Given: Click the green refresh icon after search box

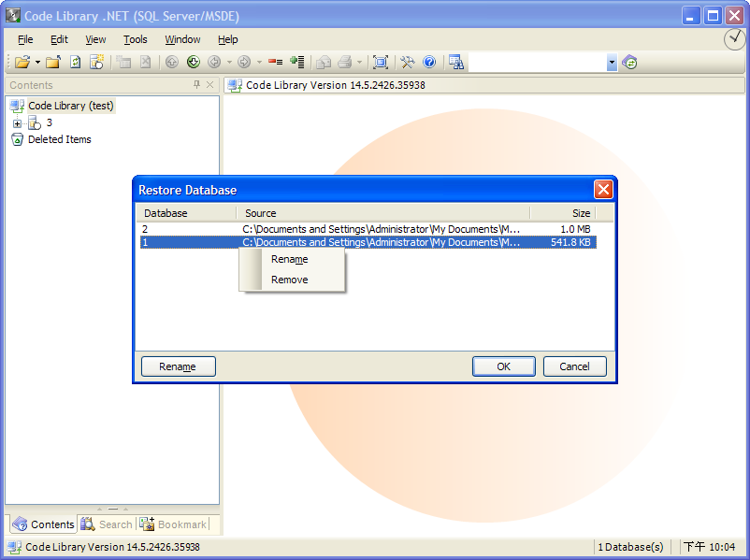Looking at the screenshot, I should pyautogui.click(x=629, y=62).
